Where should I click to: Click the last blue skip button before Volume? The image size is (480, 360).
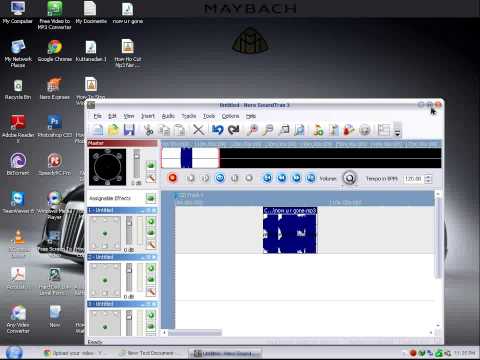point(311,178)
